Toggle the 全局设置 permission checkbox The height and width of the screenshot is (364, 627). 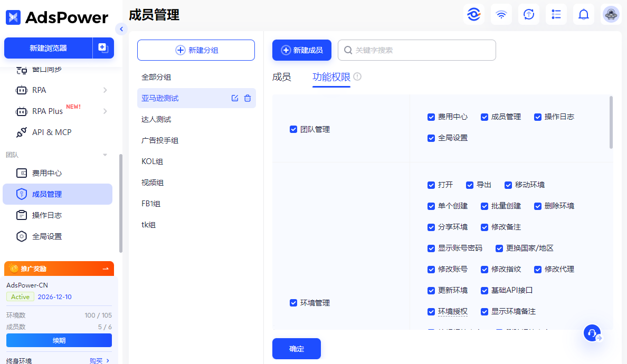coord(431,138)
